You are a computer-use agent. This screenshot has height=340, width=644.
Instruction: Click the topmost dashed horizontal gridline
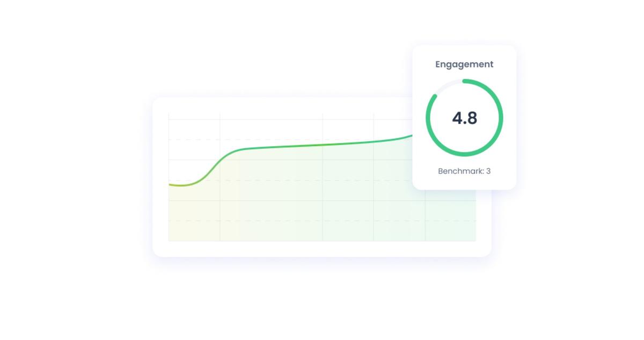(x=268, y=140)
